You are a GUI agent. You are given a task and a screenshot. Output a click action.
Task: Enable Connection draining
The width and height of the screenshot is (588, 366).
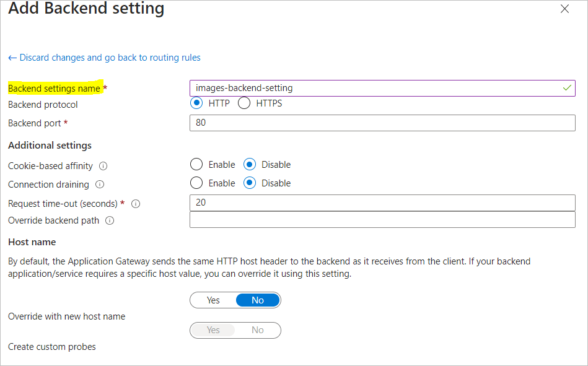tap(196, 183)
